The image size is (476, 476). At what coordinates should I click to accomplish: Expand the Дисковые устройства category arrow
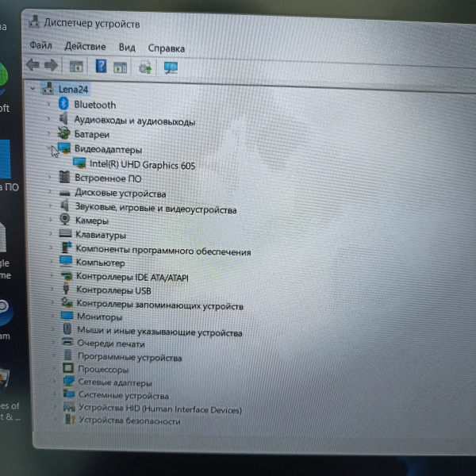[x=50, y=192]
